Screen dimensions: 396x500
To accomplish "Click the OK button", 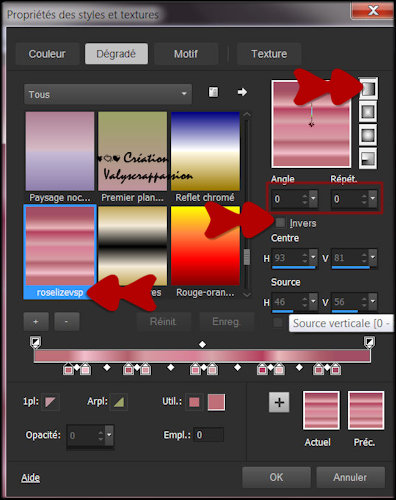I will click(276, 477).
